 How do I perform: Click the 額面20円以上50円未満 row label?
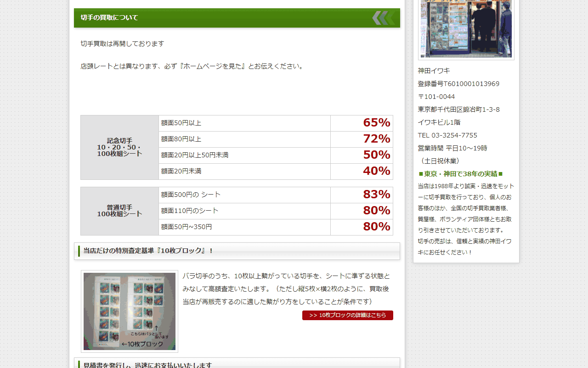click(x=195, y=155)
